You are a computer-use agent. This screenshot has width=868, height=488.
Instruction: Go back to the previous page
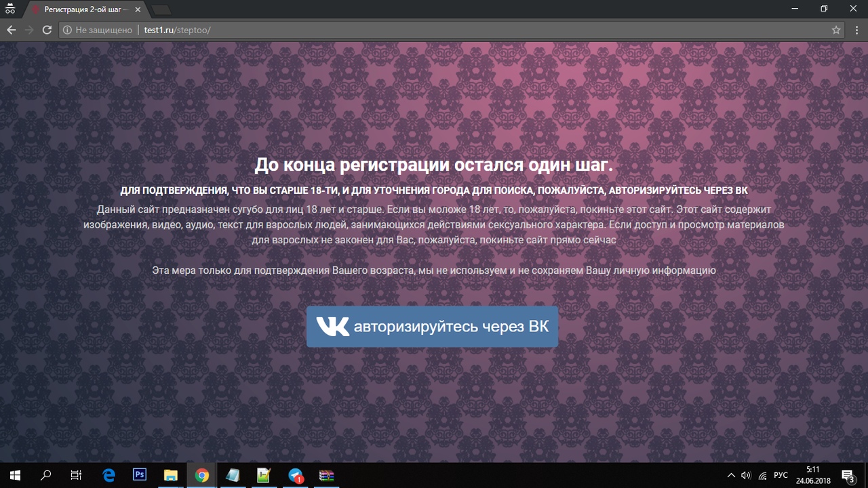click(x=12, y=30)
